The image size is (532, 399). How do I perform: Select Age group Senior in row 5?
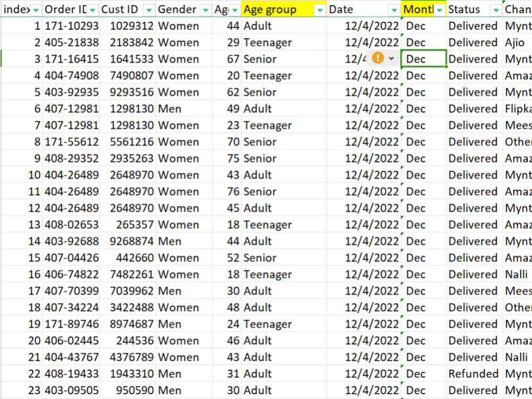[x=284, y=92]
